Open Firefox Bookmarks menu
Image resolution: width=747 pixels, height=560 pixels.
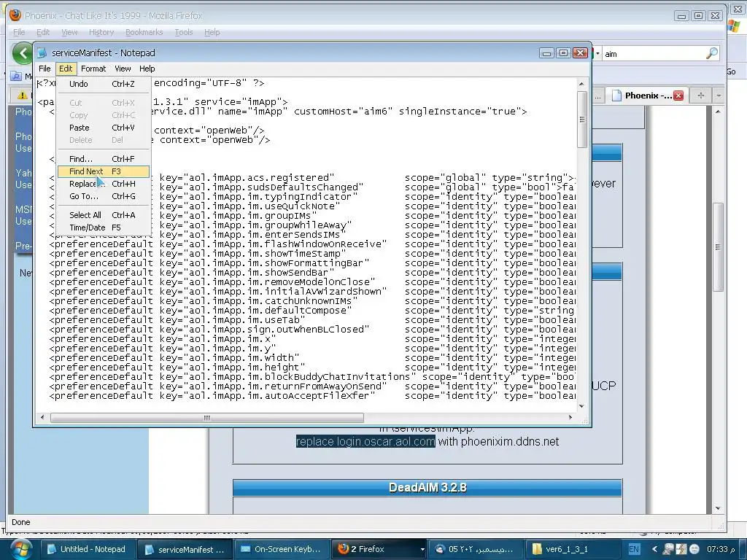(x=144, y=32)
